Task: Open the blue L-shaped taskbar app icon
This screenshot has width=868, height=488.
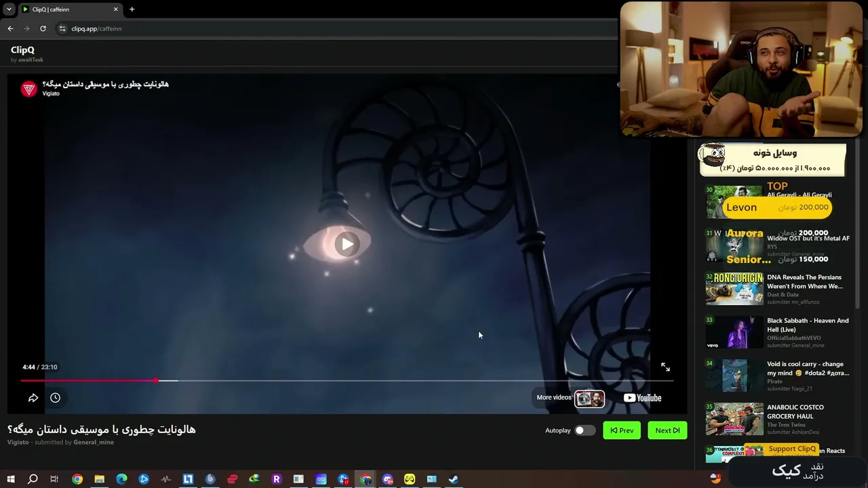Action: (x=188, y=479)
